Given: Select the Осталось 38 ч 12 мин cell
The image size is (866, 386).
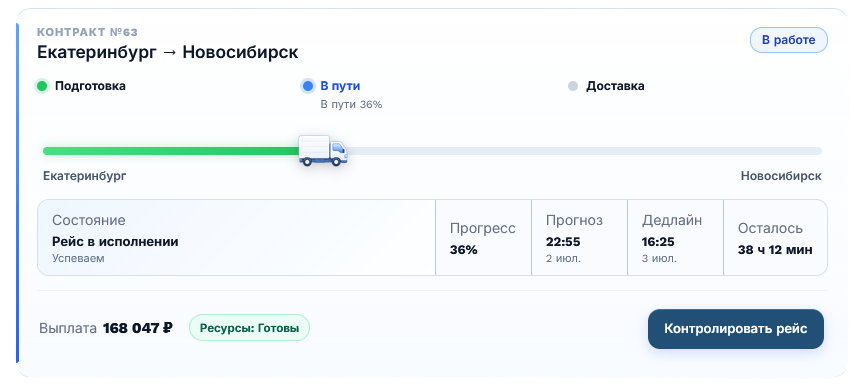Looking at the screenshot, I should coord(775,237).
